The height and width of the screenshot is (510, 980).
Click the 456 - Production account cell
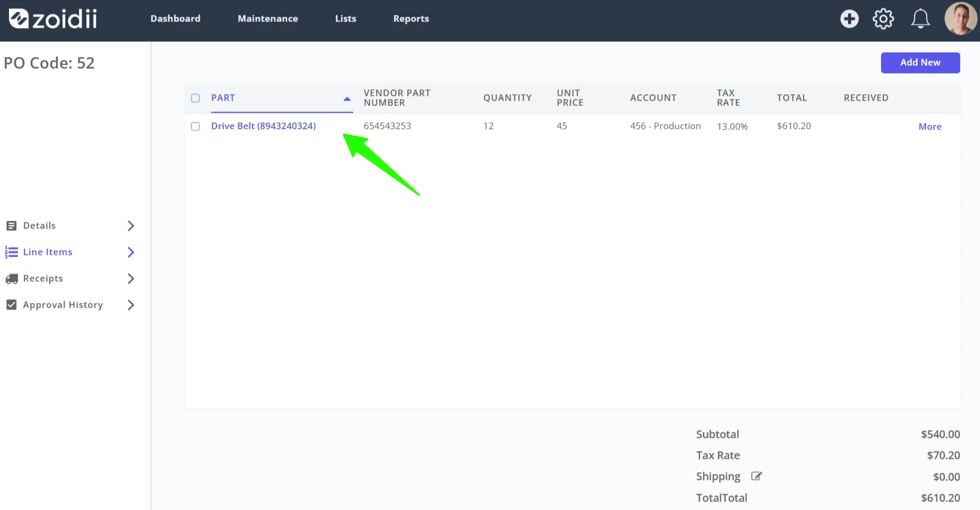click(665, 126)
